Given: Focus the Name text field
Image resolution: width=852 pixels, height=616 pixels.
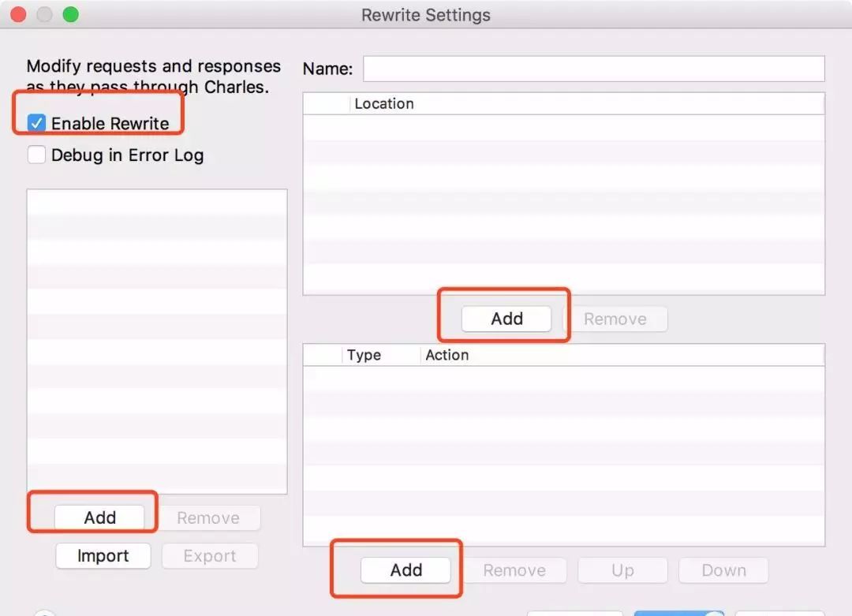Looking at the screenshot, I should pos(593,69).
